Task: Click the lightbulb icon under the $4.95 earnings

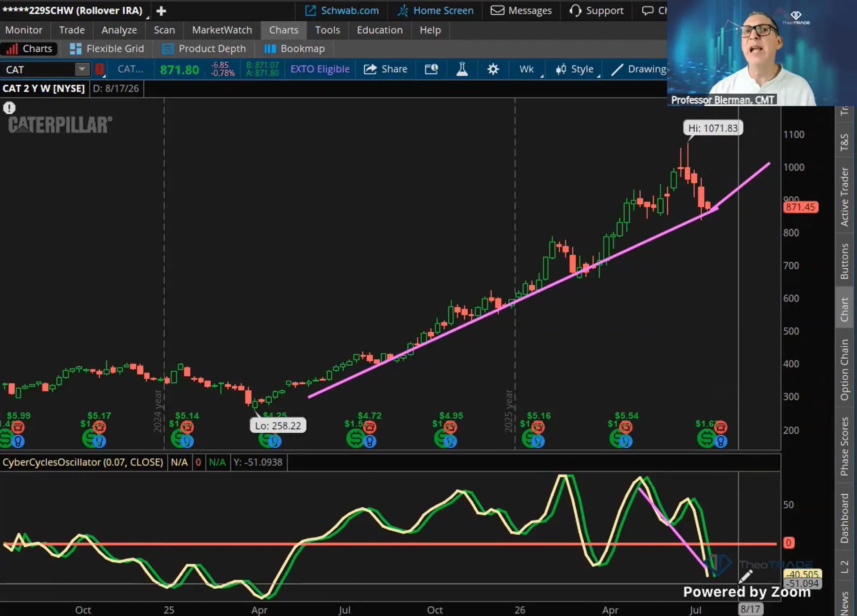Action: point(450,442)
